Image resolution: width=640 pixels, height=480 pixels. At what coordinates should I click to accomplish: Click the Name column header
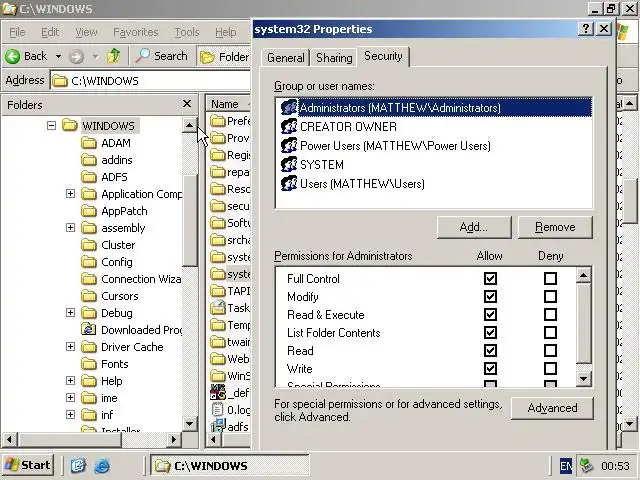pos(228,104)
